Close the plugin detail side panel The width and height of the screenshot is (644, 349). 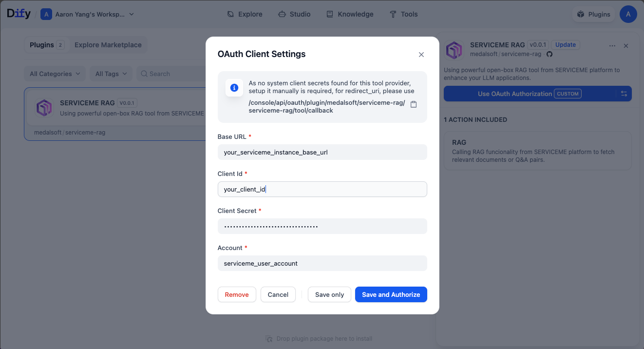pyautogui.click(x=626, y=46)
